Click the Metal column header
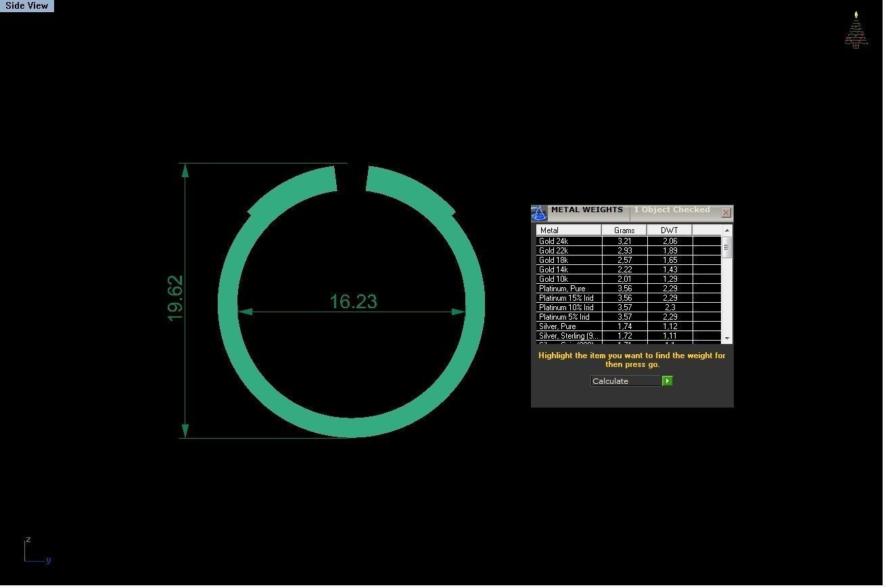Viewport: 886px width, 588px height. [569, 230]
